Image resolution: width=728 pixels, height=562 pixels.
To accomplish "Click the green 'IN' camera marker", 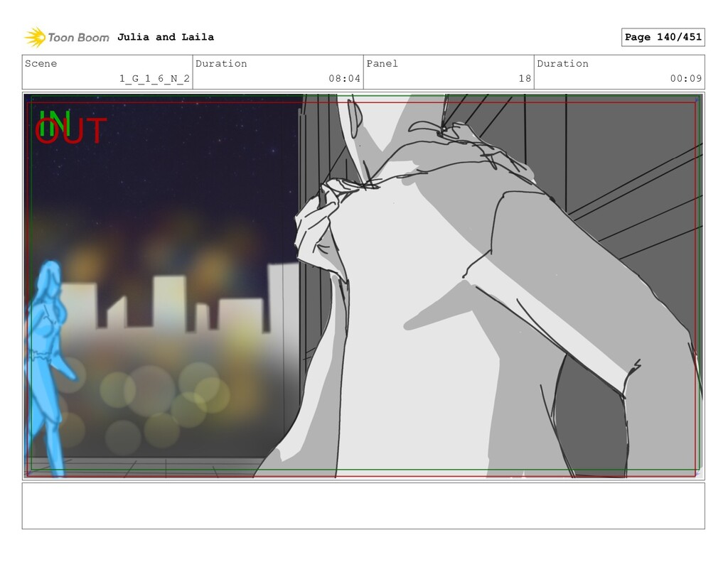I will (54, 122).
